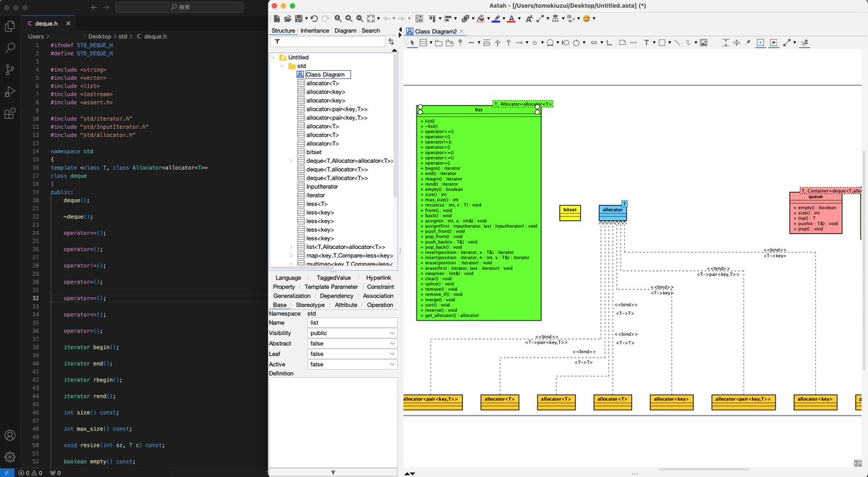The height and width of the screenshot is (477, 868).
Task: Click the fit-diagram-to-window icon
Action: coord(371,18)
